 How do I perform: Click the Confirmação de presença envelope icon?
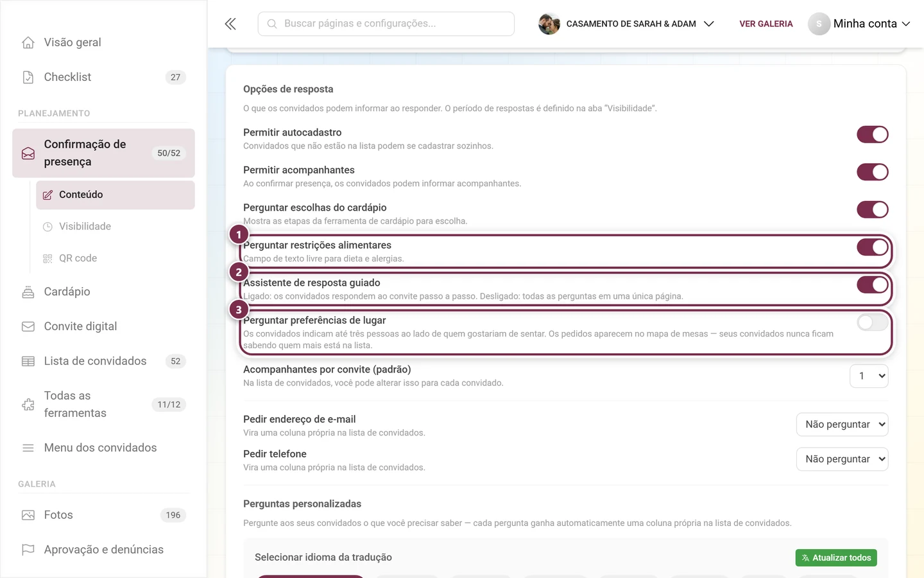(x=28, y=153)
